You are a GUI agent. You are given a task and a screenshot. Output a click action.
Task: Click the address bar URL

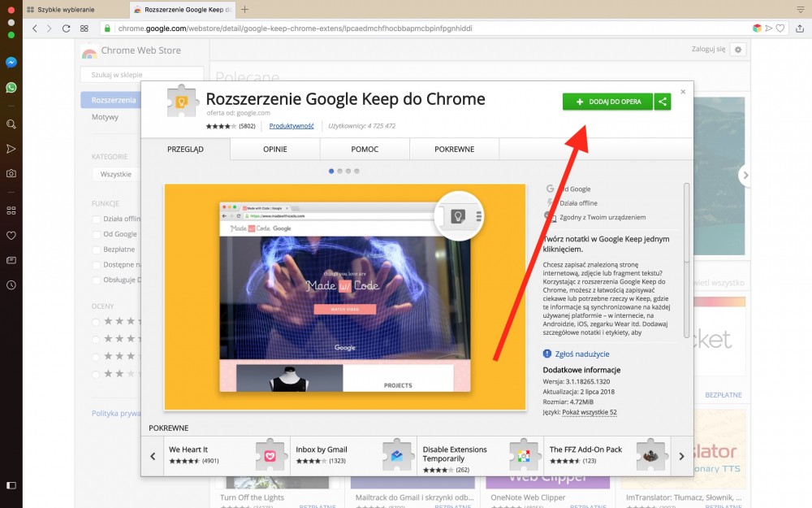pos(296,28)
